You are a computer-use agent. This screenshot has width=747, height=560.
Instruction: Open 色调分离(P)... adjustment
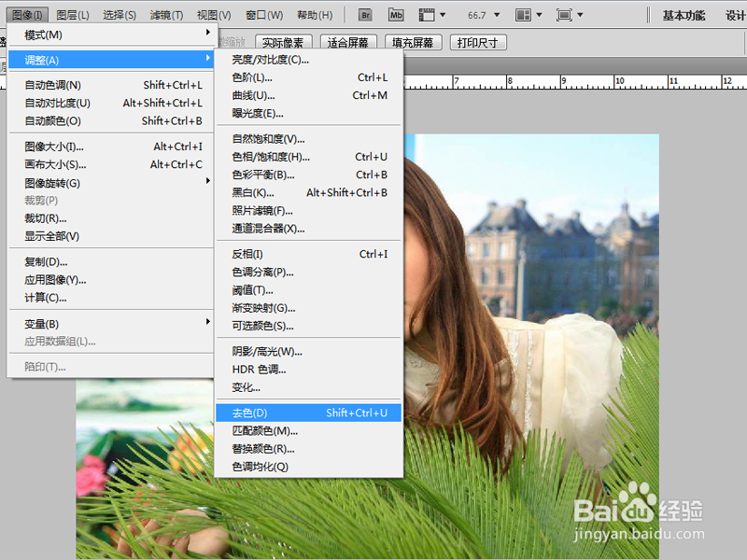pos(309,273)
